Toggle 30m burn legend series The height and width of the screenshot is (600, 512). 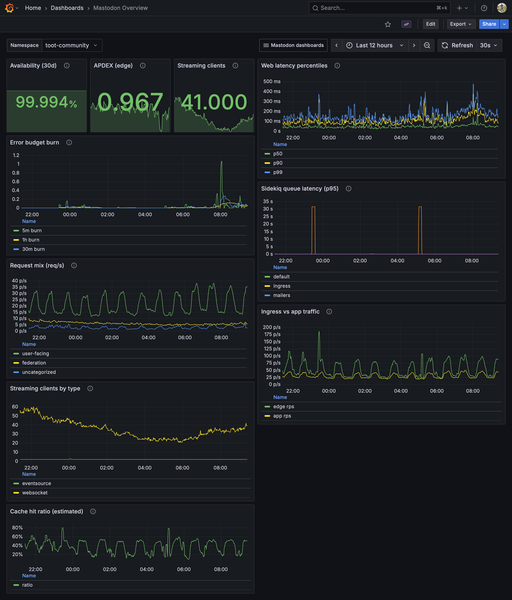(33, 249)
